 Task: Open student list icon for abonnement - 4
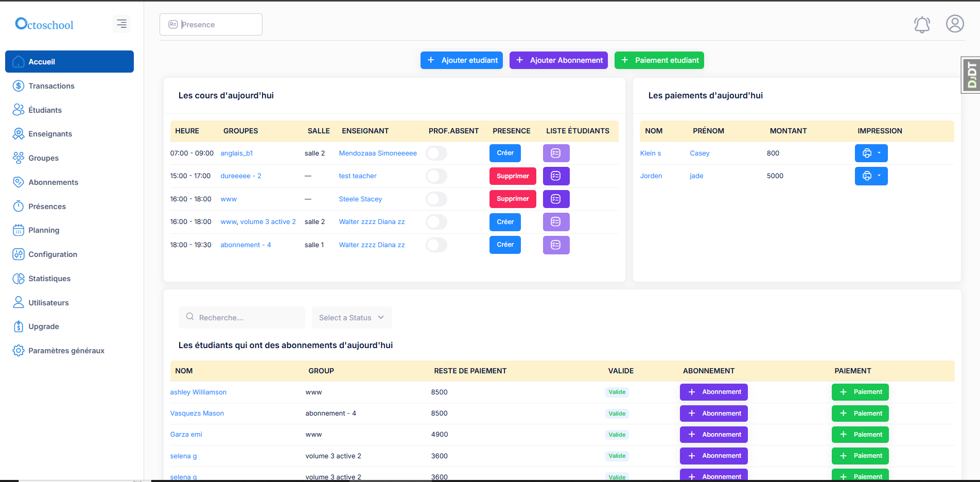click(556, 245)
